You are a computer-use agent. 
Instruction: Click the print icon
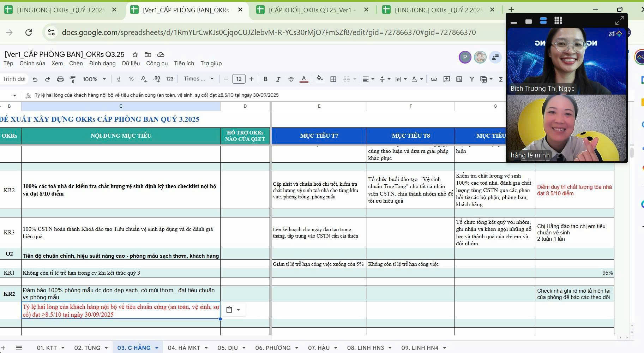pos(60,79)
